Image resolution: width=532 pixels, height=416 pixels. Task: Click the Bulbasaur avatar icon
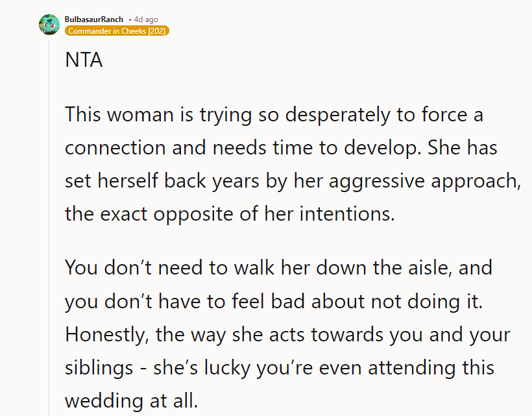pyautogui.click(x=49, y=24)
